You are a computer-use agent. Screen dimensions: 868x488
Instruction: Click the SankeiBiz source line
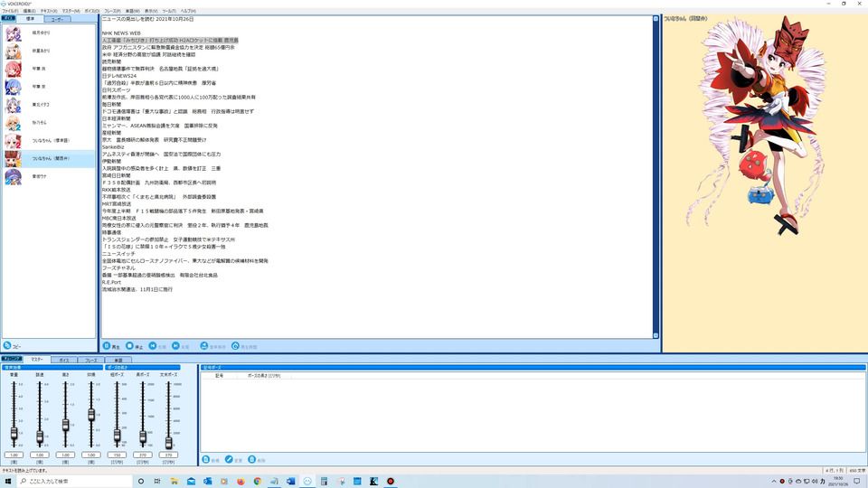tap(113, 147)
